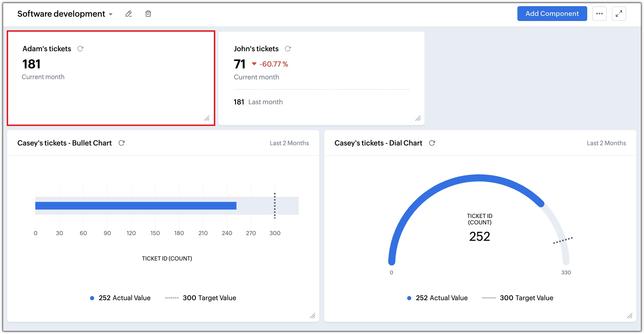Delete dashboard using the trash icon

pyautogui.click(x=148, y=14)
